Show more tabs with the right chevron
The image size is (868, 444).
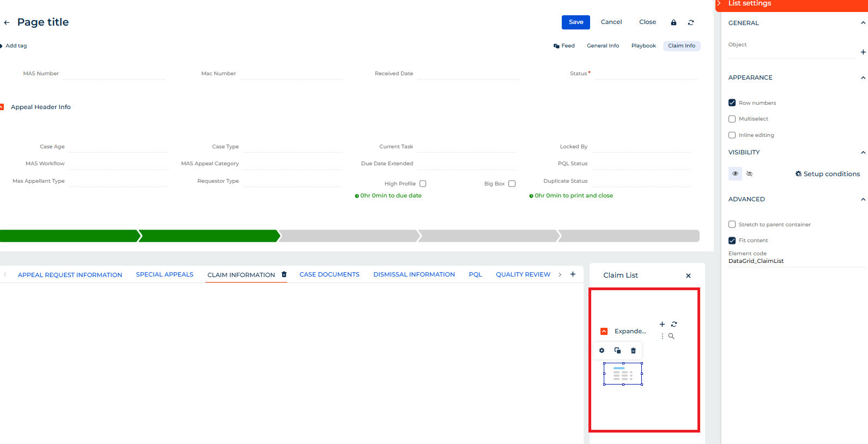pos(560,274)
